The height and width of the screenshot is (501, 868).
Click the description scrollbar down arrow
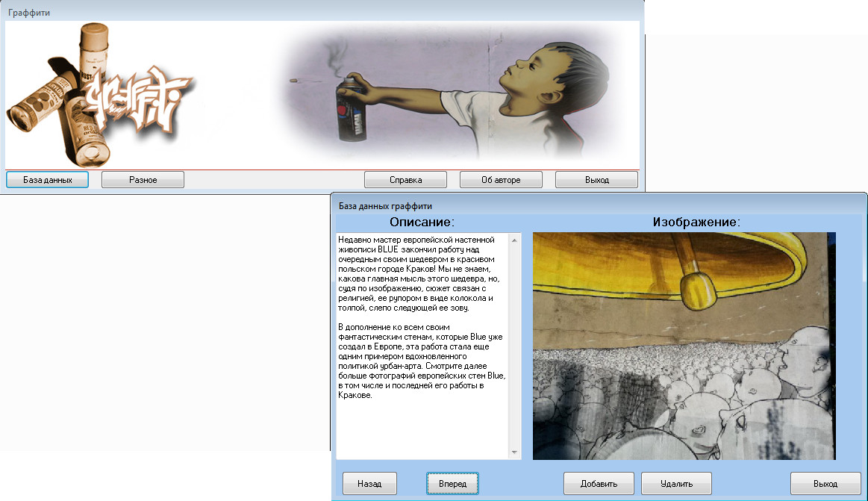click(x=514, y=452)
